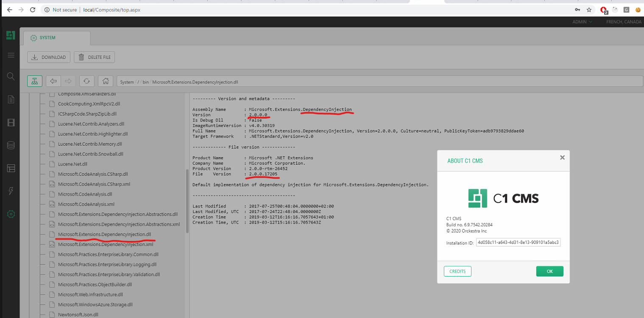The width and height of the screenshot is (644, 318).
Task: Select the Content perspective document icon
Action: pyautogui.click(x=11, y=99)
